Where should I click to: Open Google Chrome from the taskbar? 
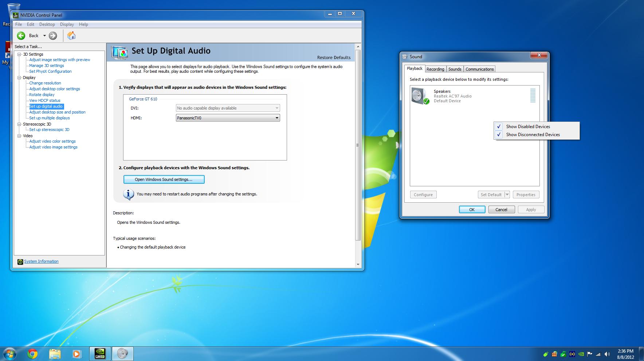pyautogui.click(x=32, y=353)
